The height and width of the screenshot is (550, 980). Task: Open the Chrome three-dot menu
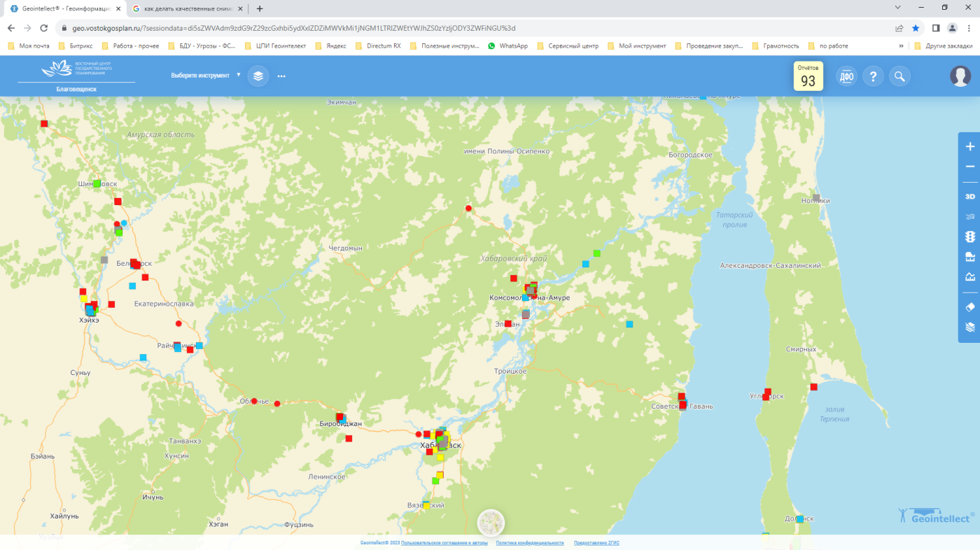pyautogui.click(x=969, y=28)
